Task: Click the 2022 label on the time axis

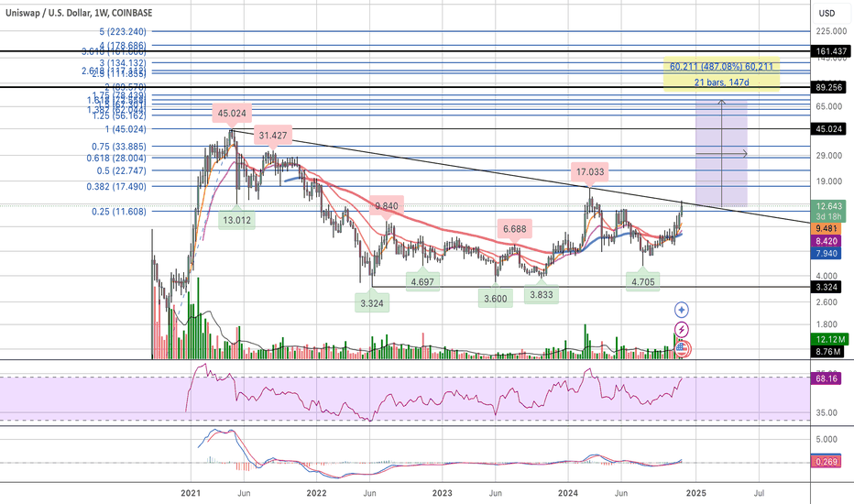Action: [316, 493]
